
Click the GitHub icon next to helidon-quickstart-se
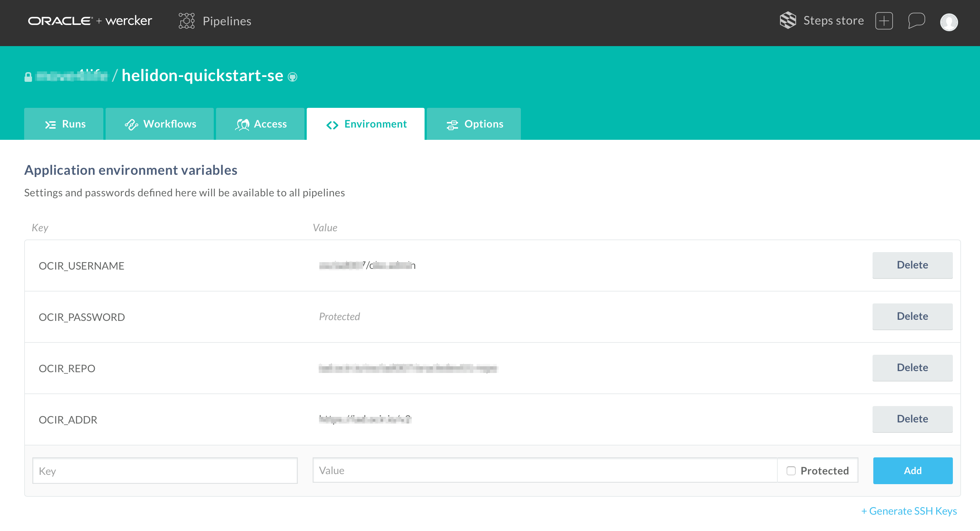292,77
